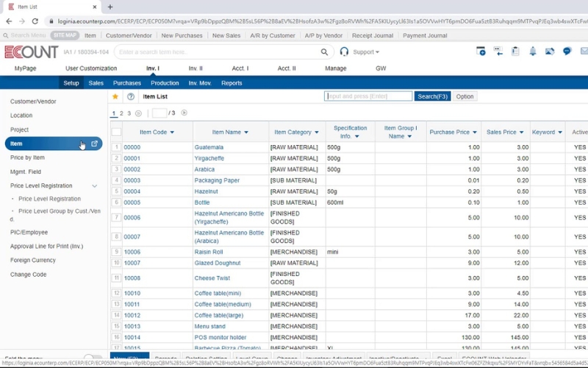Click the browser address bar URL
The image size is (588, 368).
322,21
